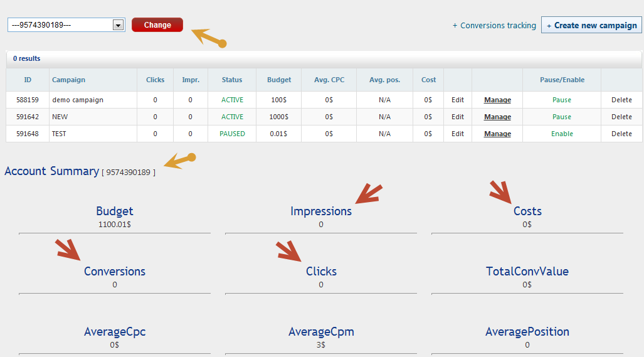
Task: Delete the TEST campaign
Action: 621,134
